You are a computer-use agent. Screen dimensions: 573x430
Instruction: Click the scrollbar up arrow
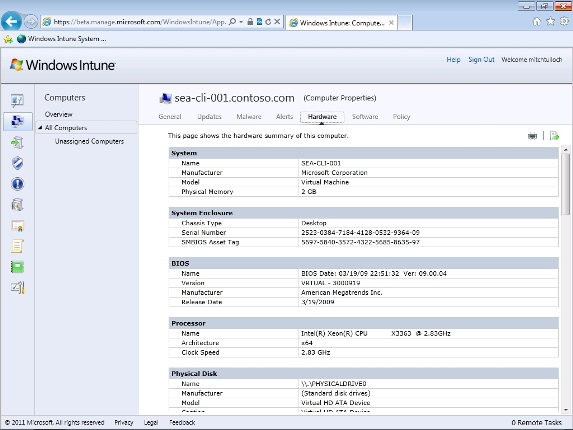pos(566,149)
